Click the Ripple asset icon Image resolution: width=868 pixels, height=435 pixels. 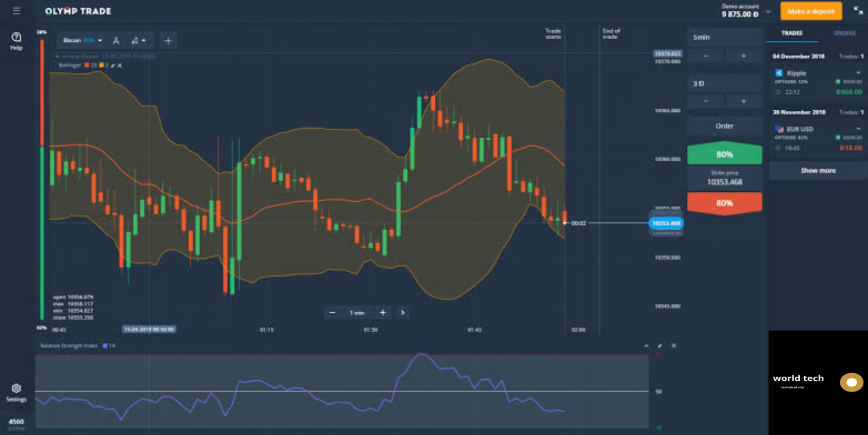click(x=779, y=73)
